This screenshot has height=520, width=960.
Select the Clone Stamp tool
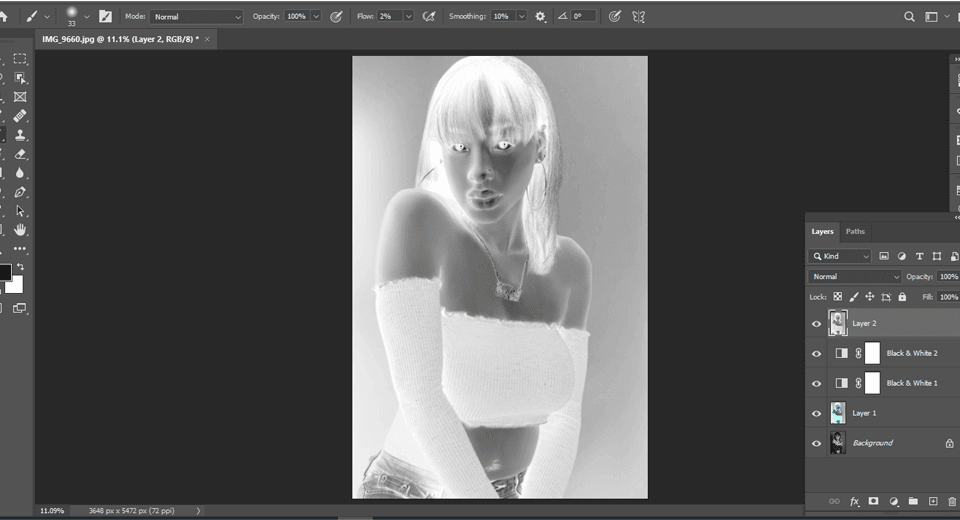point(20,135)
